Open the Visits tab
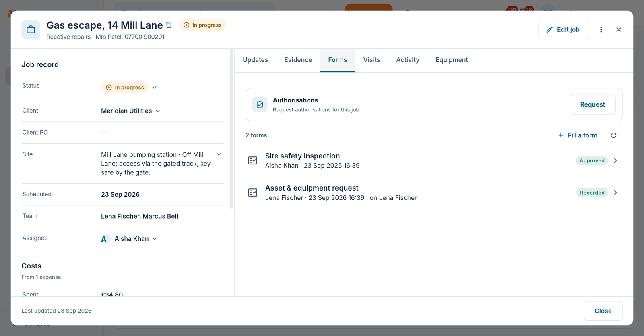 coord(372,60)
